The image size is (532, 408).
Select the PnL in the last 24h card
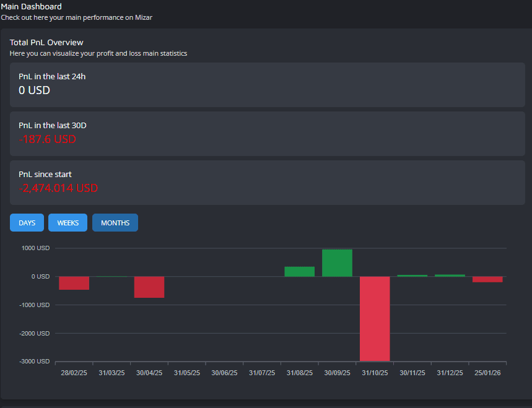(266, 85)
